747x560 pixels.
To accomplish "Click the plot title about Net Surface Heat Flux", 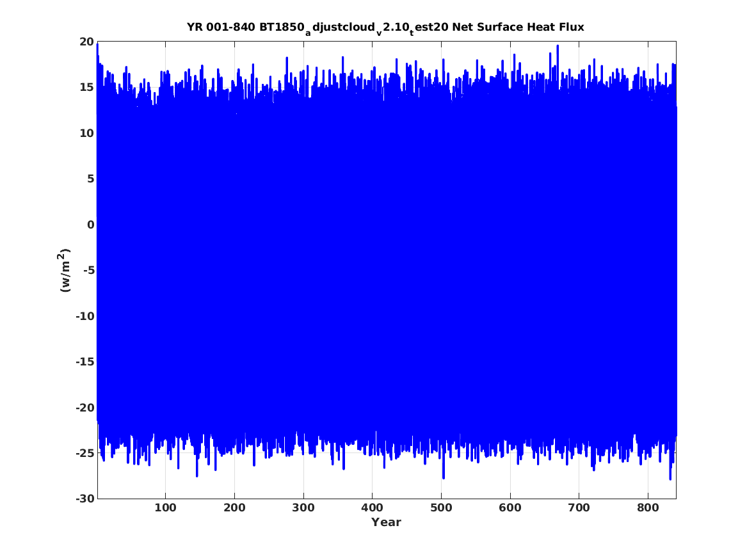I will point(385,28).
